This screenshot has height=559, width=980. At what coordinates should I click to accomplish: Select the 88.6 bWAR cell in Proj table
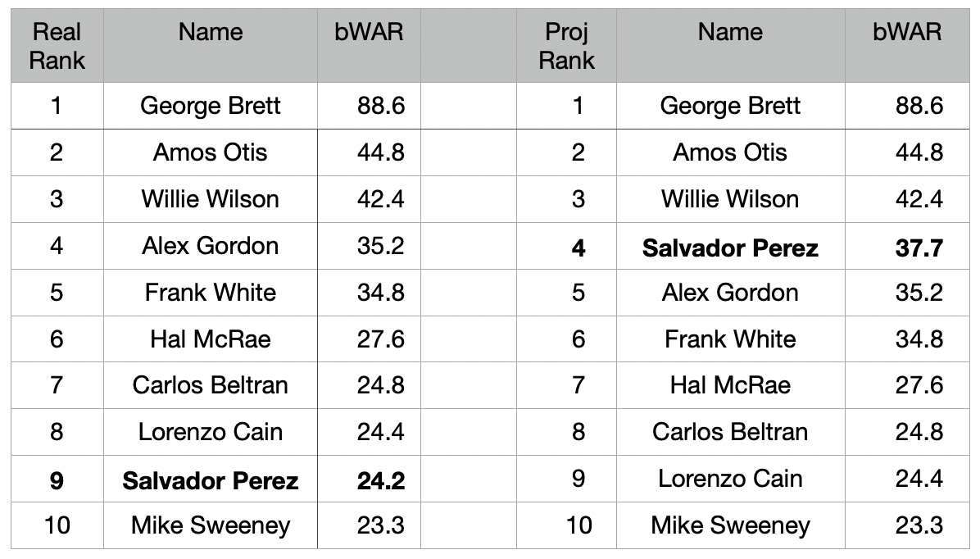(919, 106)
